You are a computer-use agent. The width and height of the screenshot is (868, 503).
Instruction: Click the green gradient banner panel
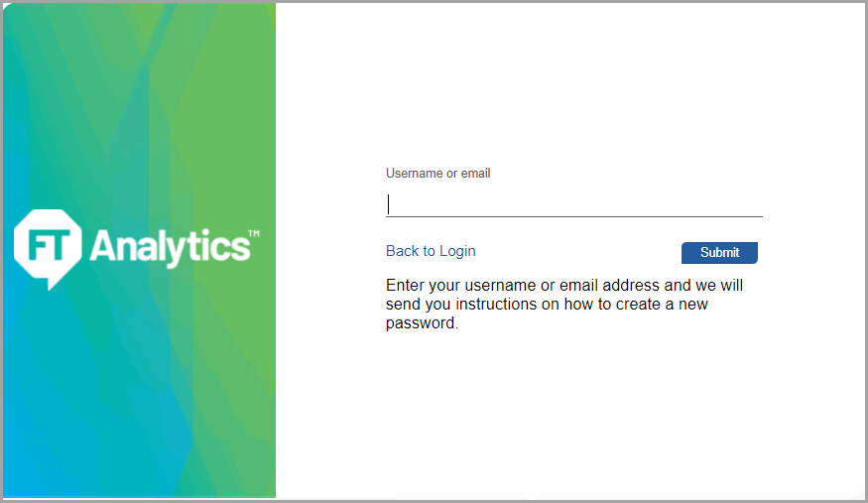pos(139,250)
